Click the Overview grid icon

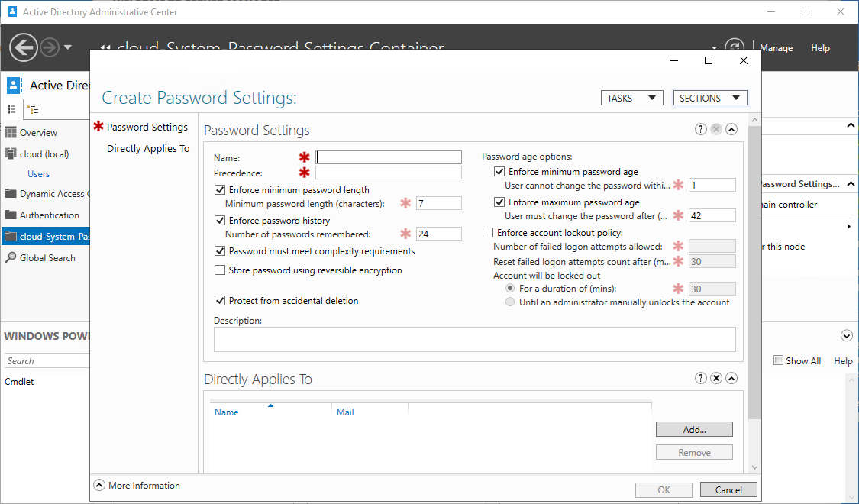[x=11, y=132]
